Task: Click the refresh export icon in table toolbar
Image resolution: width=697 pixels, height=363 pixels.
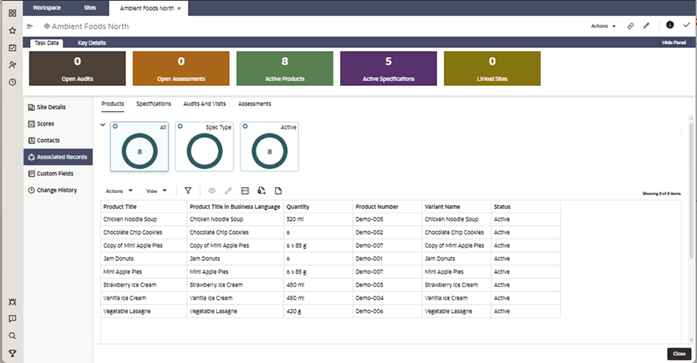Action: [261, 191]
